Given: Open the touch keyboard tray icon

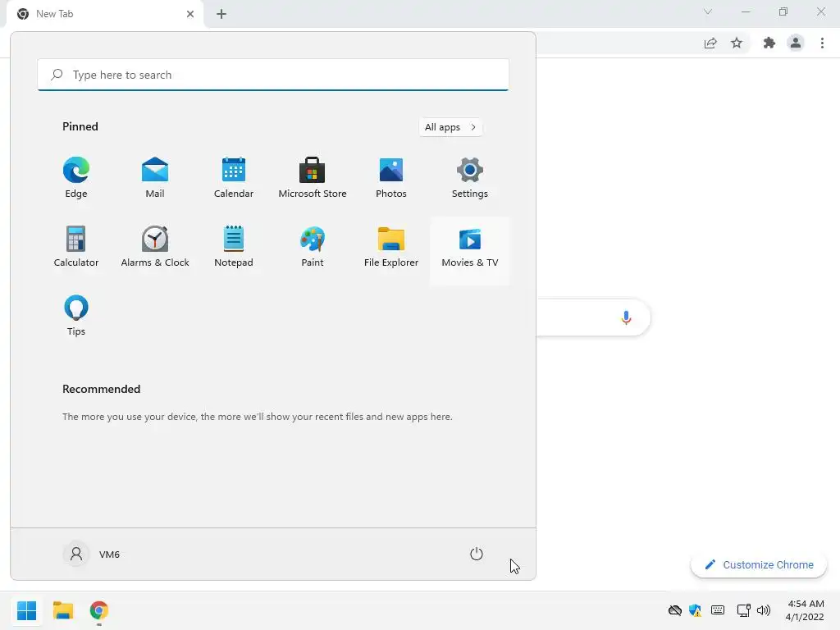Looking at the screenshot, I should (x=718, y=610).
